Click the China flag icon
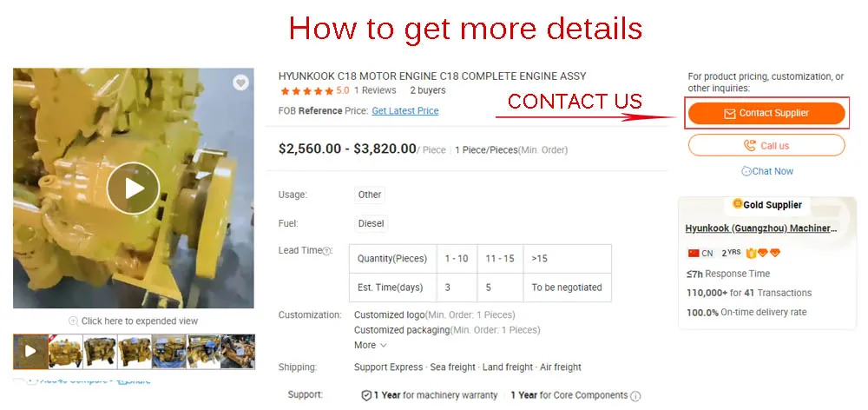Screen dimensions: 868x410 tap(694, 253)
